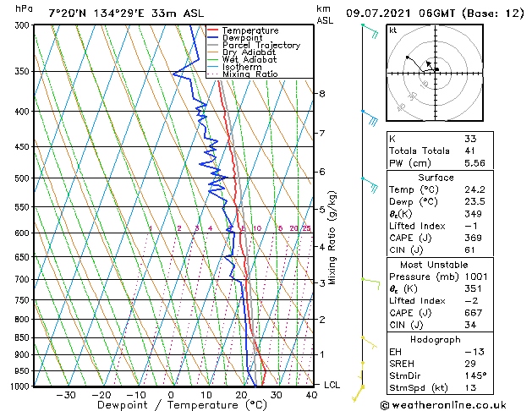Click the station coordinates title 7°20'N 134°29'E
Screen dimensions: 532x411
pyautogui.click(x=96, y=14)
